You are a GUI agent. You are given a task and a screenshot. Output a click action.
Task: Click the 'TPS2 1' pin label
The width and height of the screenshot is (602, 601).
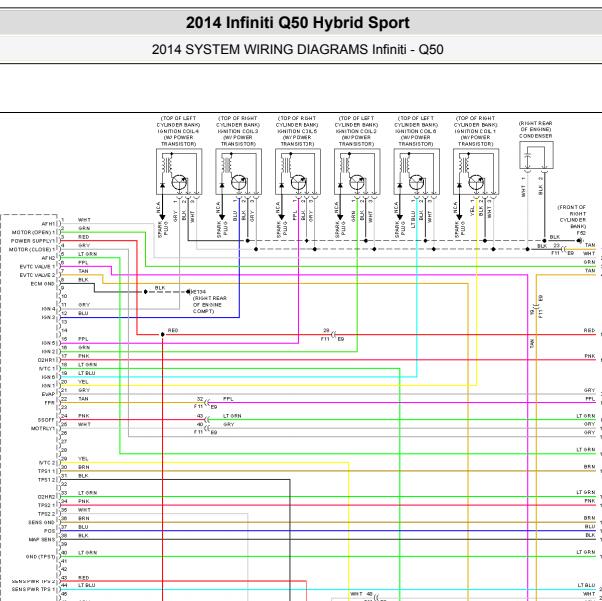47,505
